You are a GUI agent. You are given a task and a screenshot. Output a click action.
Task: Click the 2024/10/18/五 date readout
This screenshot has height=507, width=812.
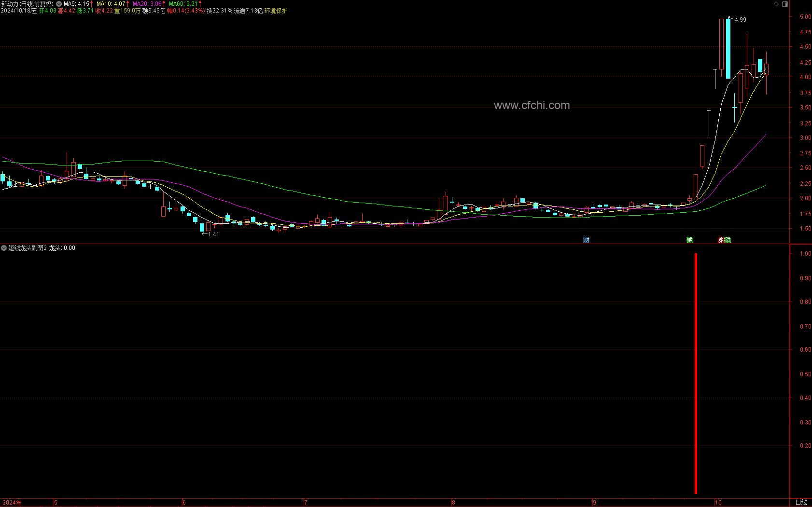(x=19, y=11)
